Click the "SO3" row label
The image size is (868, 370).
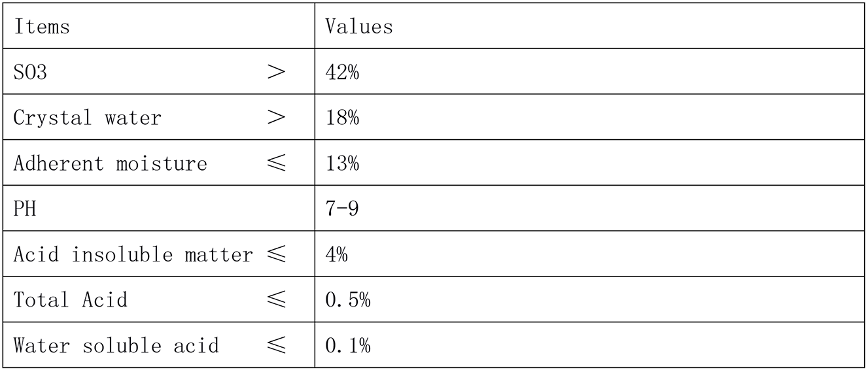pos(30,73)
